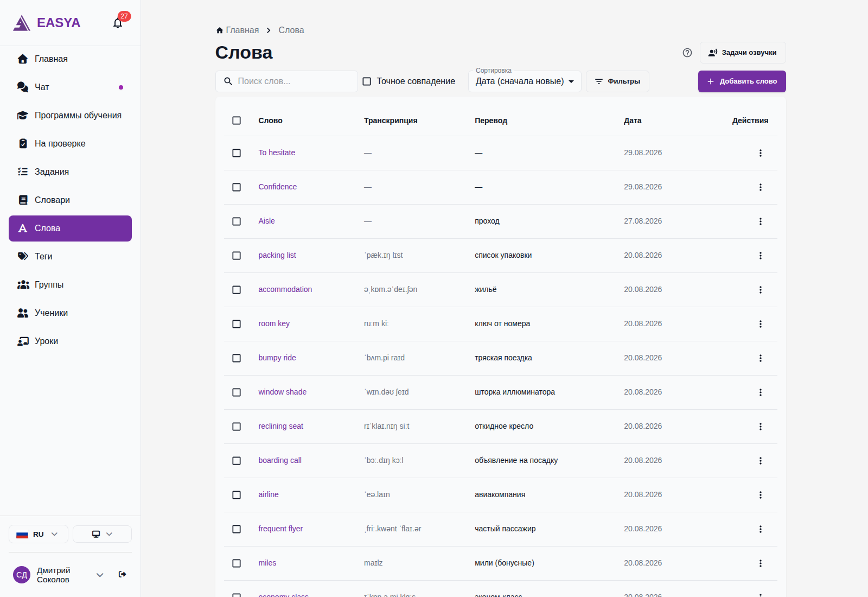Open actions menu for bumpy ride row
Image resolution: width=868 pixels, height=597 pixels.
click(x=761, y=358)
